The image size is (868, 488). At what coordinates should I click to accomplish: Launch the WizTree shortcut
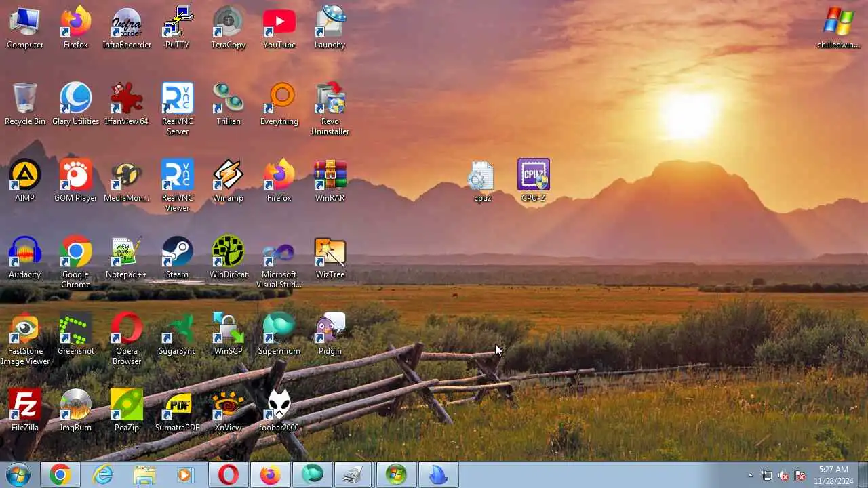(330, 258)
